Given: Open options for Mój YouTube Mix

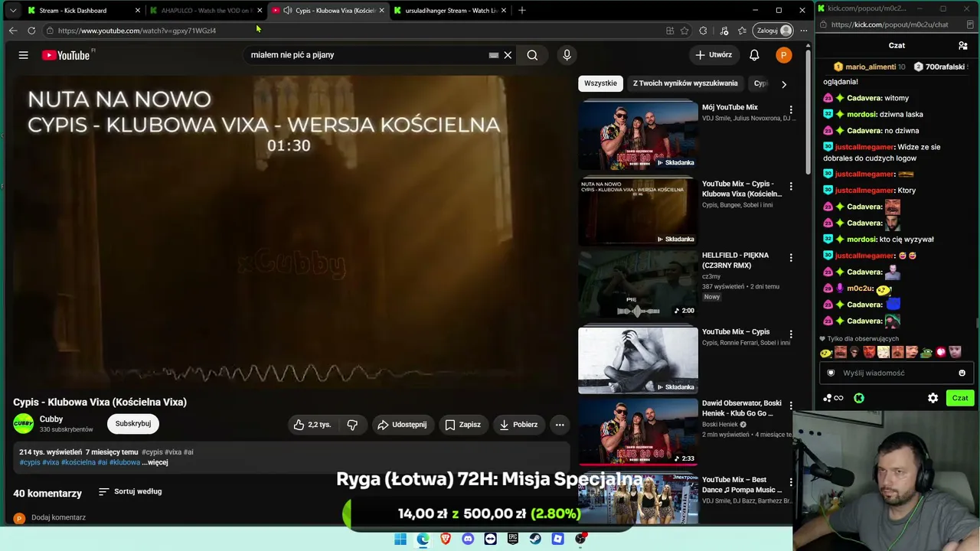Looking at the screenshot, I should pyautogui.click(x=791, y=110).
